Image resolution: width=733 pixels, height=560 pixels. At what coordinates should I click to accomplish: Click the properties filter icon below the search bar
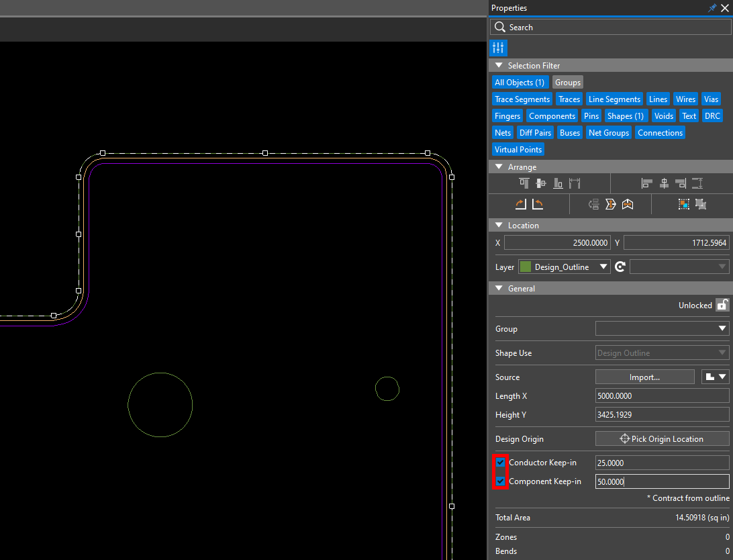coord(498,48)
